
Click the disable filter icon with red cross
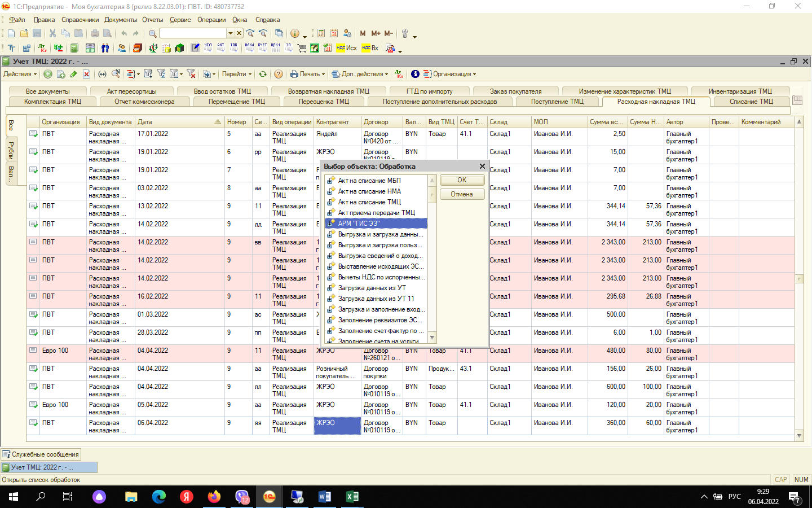pos(191,74)
